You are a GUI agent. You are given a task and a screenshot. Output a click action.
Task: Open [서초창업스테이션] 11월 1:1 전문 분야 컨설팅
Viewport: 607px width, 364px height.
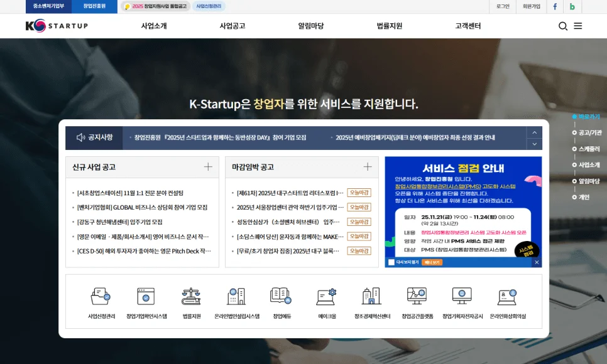(130, 193)
